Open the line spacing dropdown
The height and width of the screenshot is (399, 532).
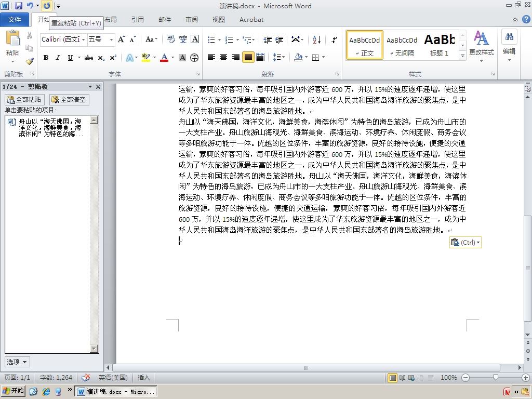click(x=278, y=57)
